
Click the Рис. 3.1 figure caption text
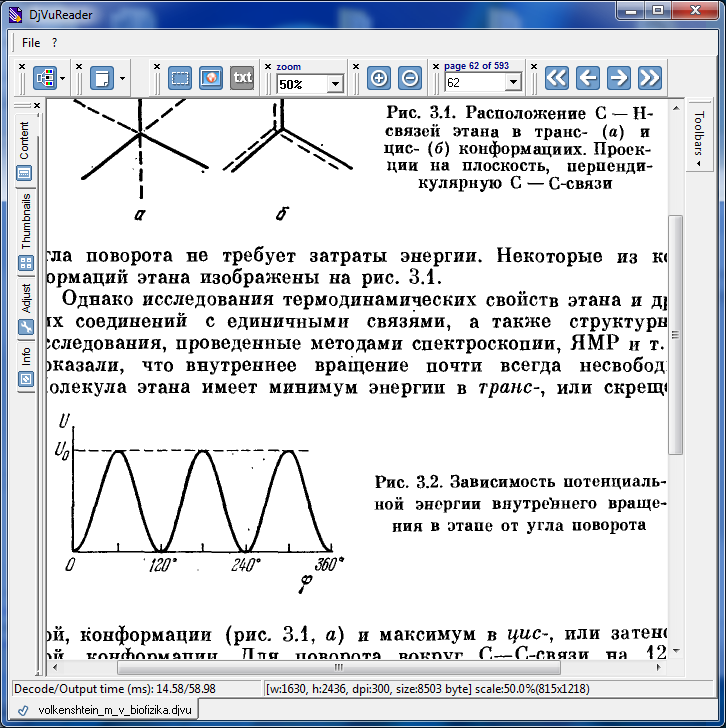tap(519, 149)
